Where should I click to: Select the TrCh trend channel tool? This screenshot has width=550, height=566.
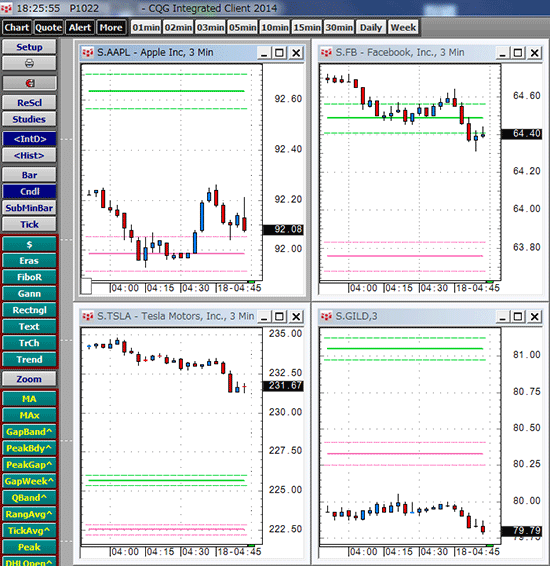click(x=29, y=343)
